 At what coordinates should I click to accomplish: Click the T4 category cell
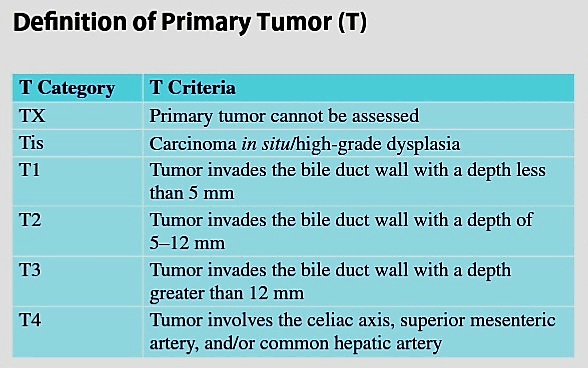[78, 332]
